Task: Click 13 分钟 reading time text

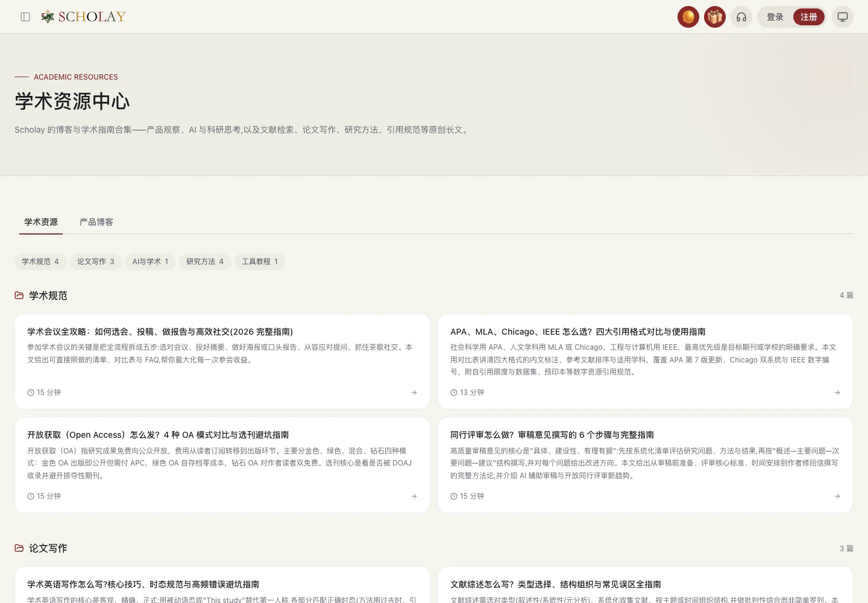Action: coord(472,393)
